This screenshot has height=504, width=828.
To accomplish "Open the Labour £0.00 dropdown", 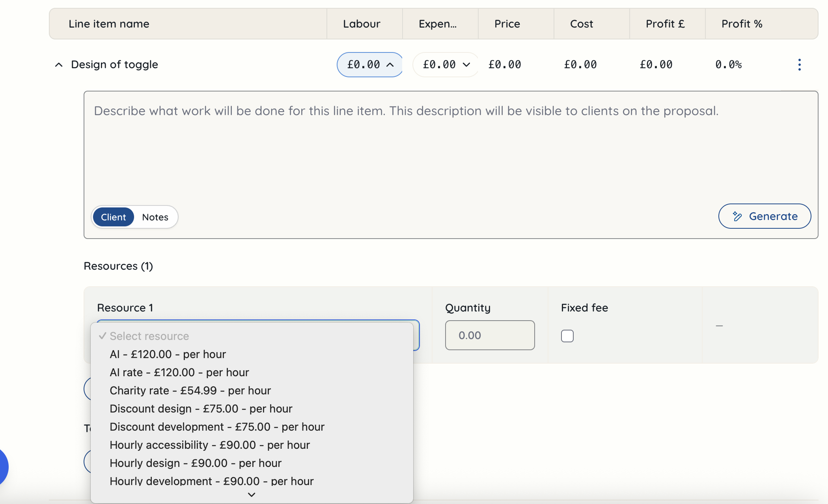I will [x=369, y=64].
